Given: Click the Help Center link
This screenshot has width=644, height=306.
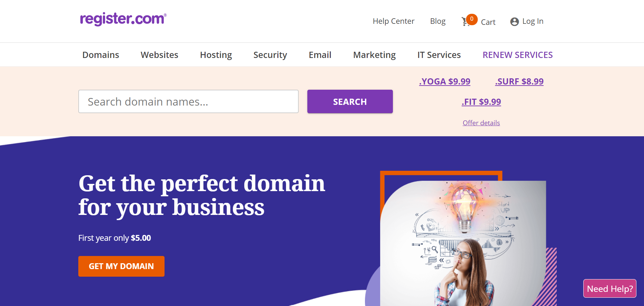Looking at the screenshot, I should (x=393, y=21).
